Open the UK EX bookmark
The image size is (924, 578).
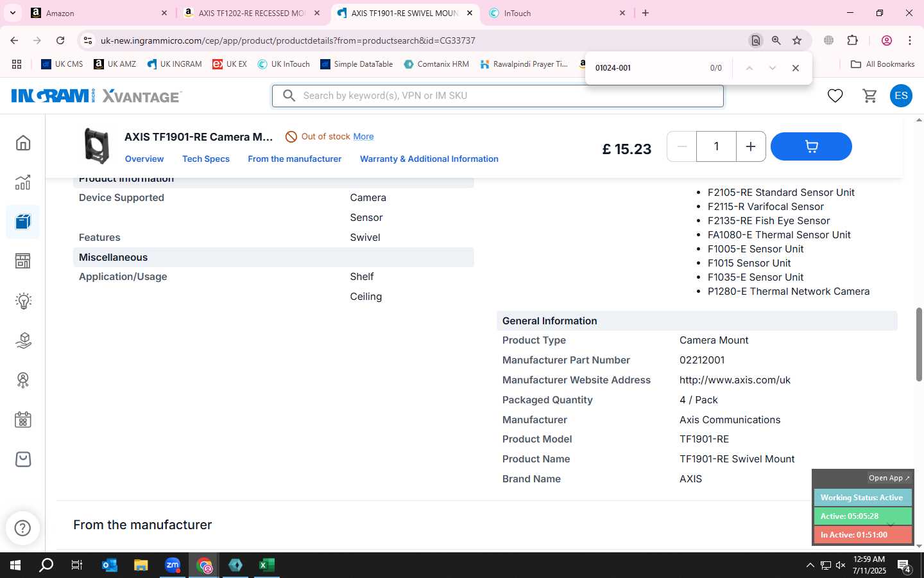click(x=230, y=64)
